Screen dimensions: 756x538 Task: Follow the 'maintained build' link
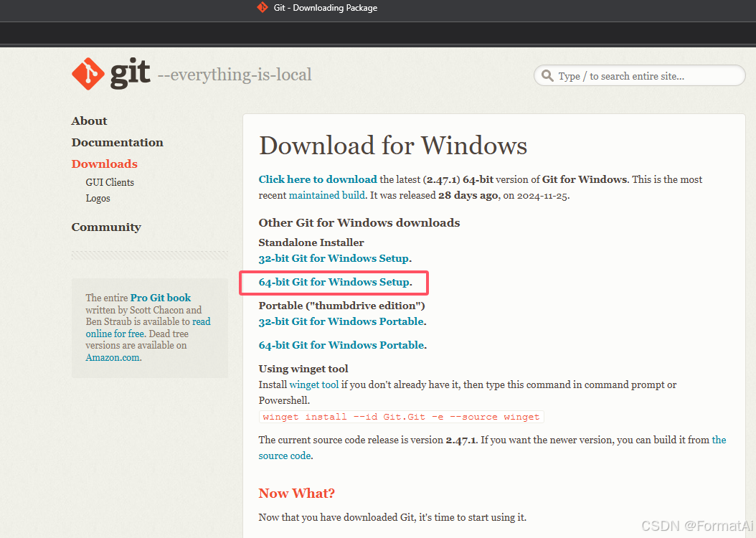point(327,195)
